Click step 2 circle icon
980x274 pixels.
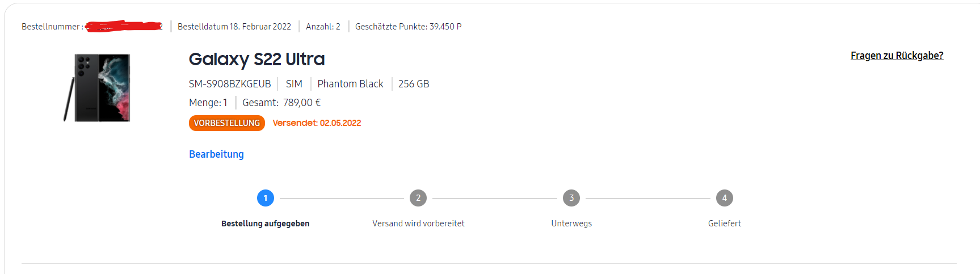pyautogui.click(x=418, y=198)
